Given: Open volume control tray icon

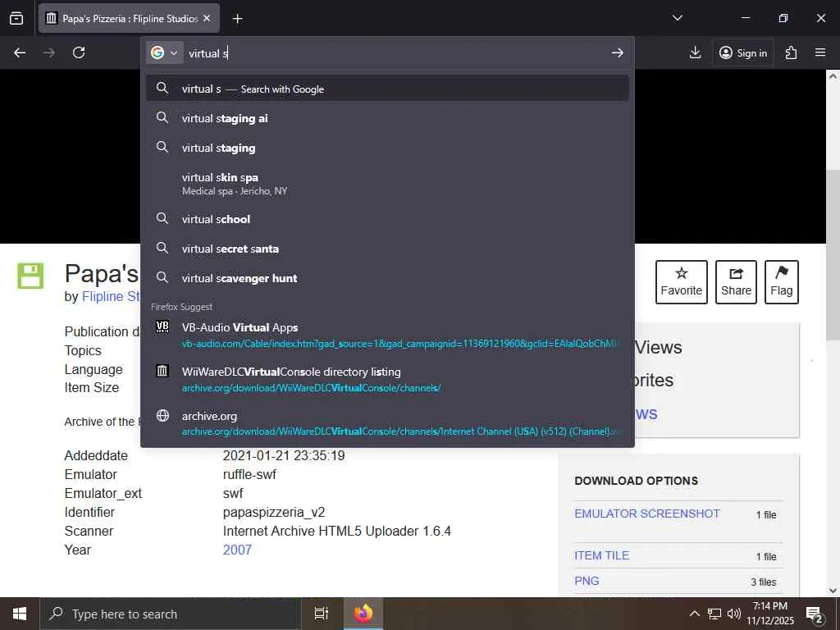Looking at the screenshot, I should pyautogui.click(x=733, y=614).
